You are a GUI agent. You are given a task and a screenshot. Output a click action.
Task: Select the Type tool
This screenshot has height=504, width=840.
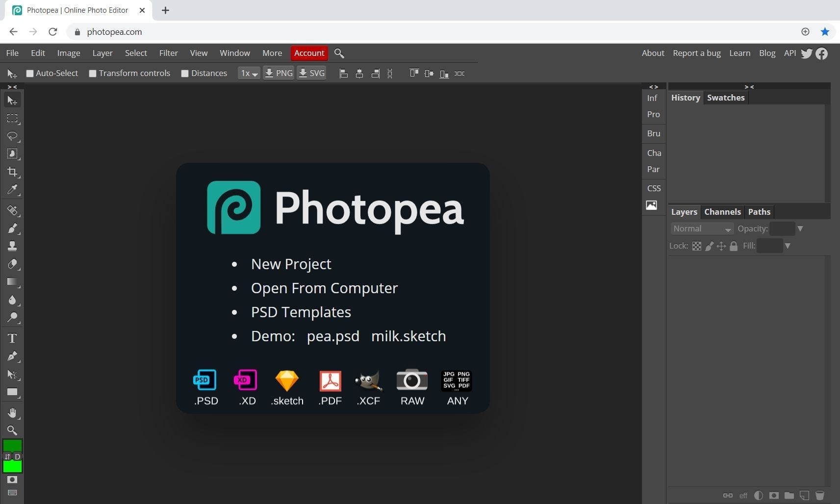[12, 338]
